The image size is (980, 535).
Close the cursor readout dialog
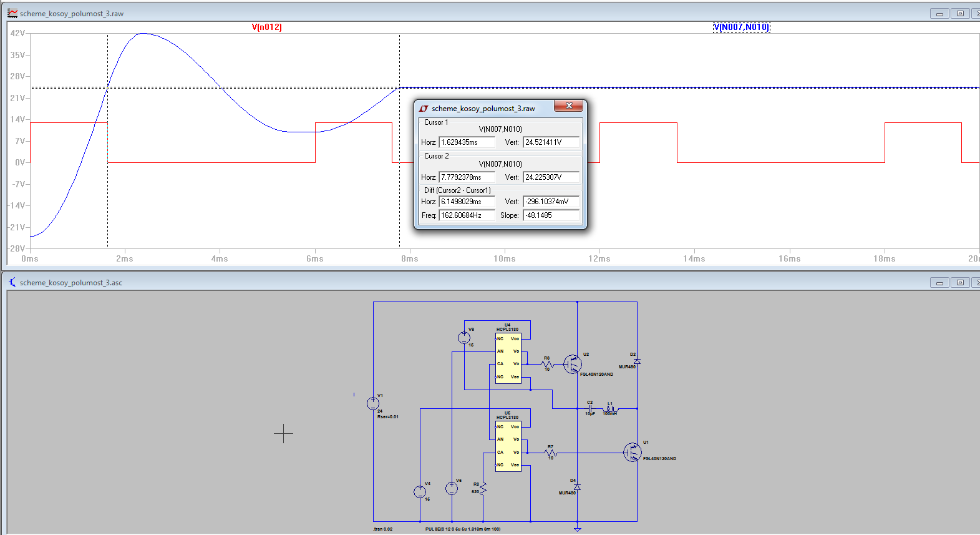(569, 106)
